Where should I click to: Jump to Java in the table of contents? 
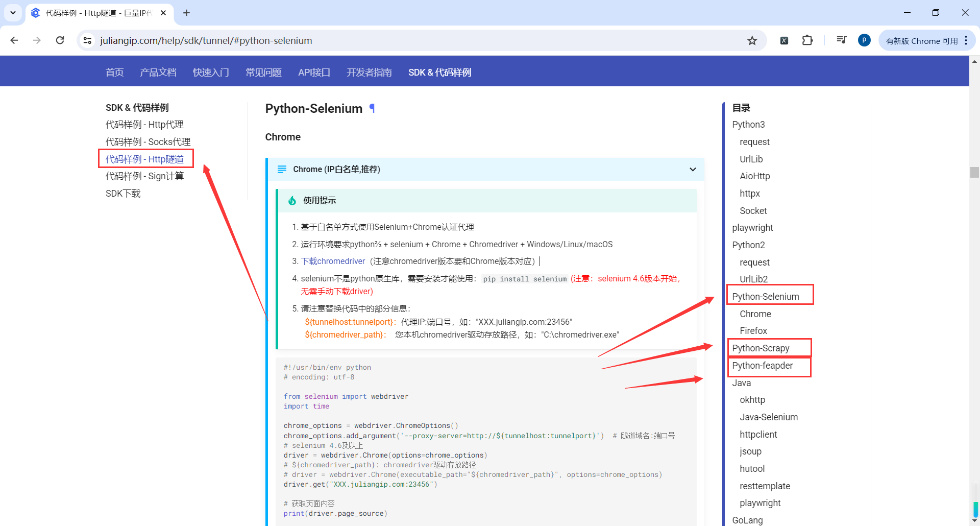[742, 383]
